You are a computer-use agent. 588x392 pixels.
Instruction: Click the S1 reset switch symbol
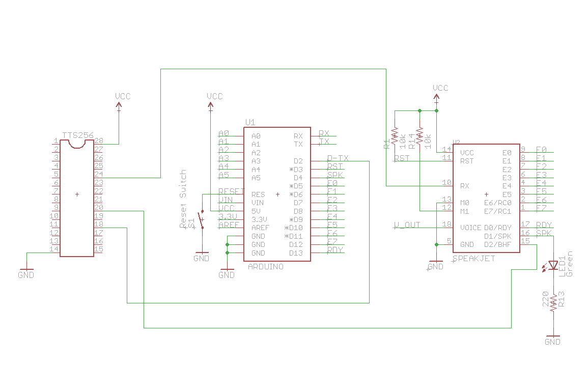tap(202, 220)
